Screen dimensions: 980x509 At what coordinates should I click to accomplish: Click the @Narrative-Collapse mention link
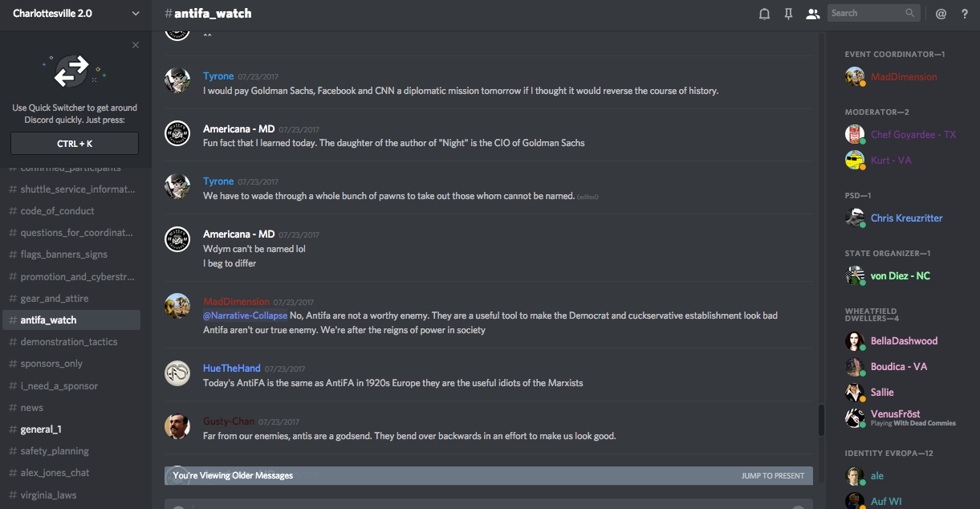(x=245, y=316)
